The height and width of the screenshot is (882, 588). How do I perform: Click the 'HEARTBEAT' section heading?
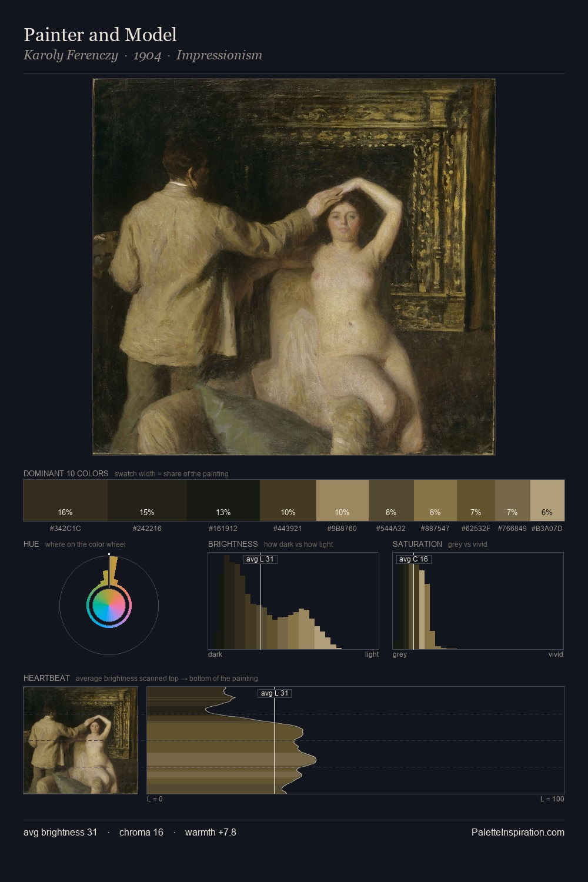(46, 678)
